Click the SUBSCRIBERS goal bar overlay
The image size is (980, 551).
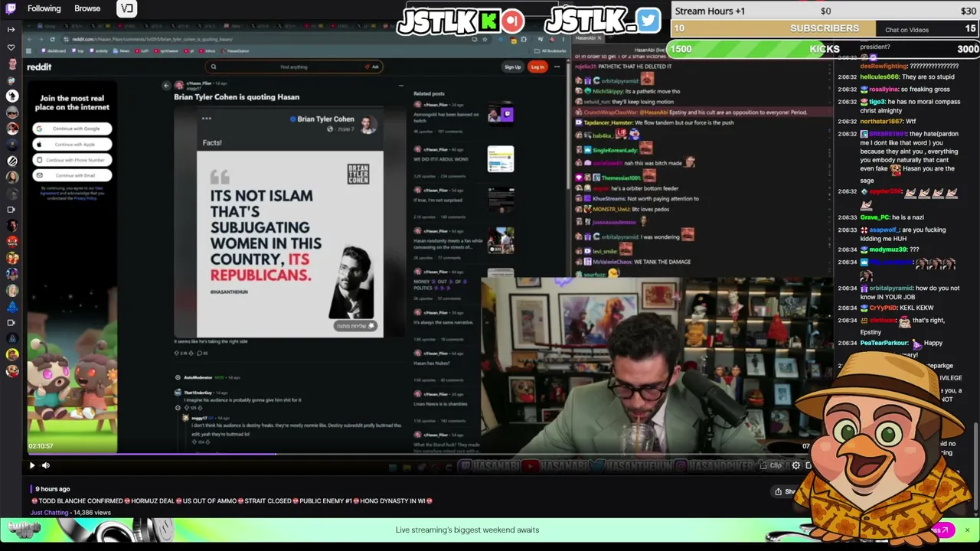(825, 28)
